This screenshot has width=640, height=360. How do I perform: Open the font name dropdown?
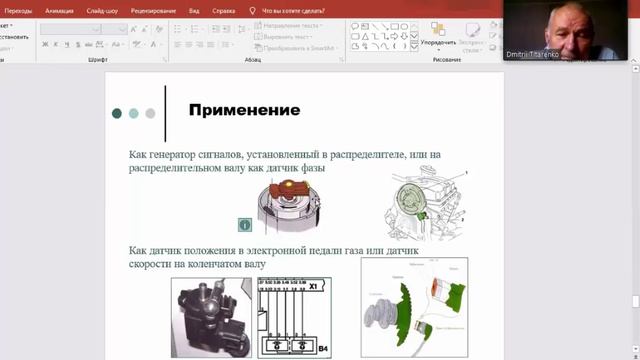pos(96,29)
